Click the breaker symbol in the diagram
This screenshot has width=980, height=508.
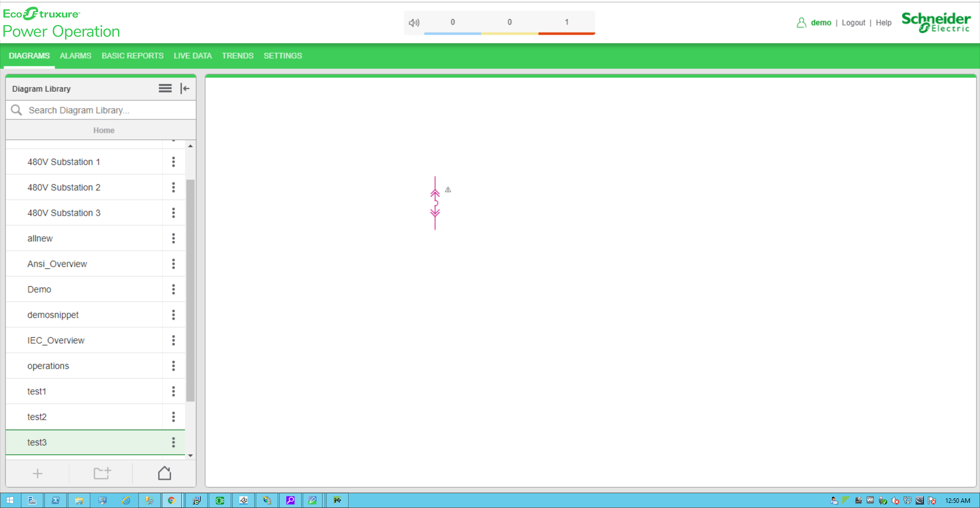[435, 203]
